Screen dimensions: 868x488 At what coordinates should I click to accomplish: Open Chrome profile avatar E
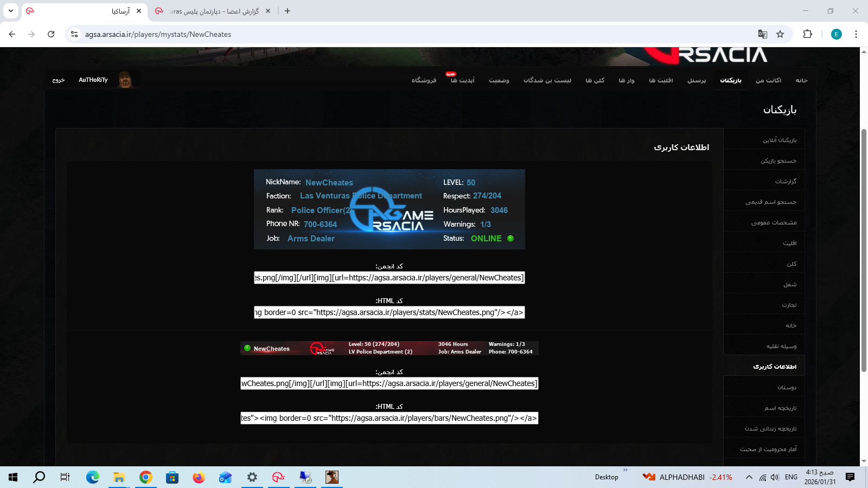tap(836, 34)
